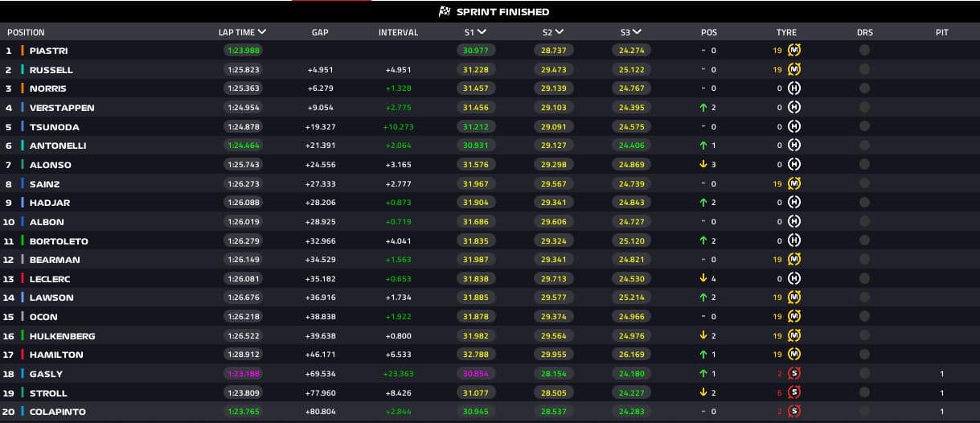Click Alonso's yellow position loss arrow
Viewport: 980px width, 423px height.
coord(703,165)
